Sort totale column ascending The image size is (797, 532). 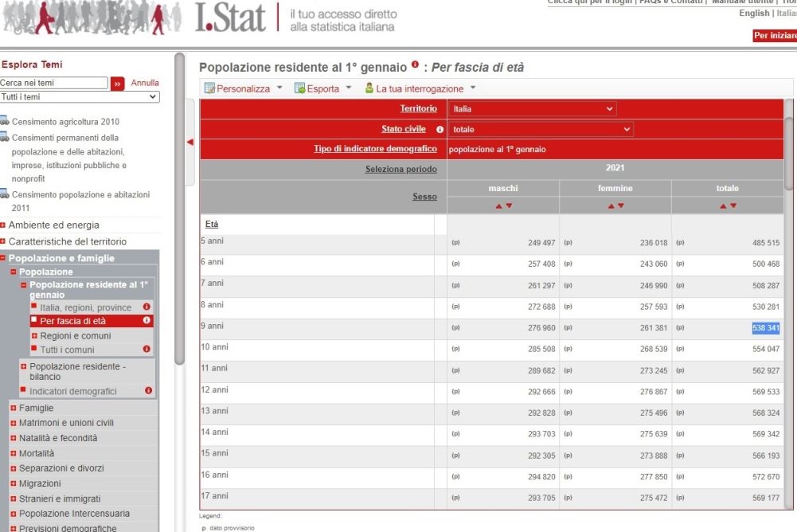[723, 206]
